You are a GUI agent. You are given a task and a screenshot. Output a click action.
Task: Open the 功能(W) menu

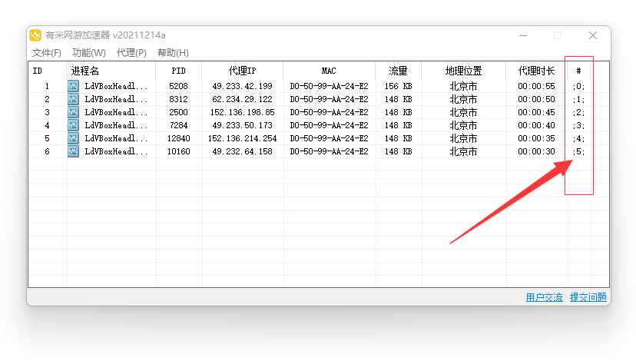coord(89,53)
